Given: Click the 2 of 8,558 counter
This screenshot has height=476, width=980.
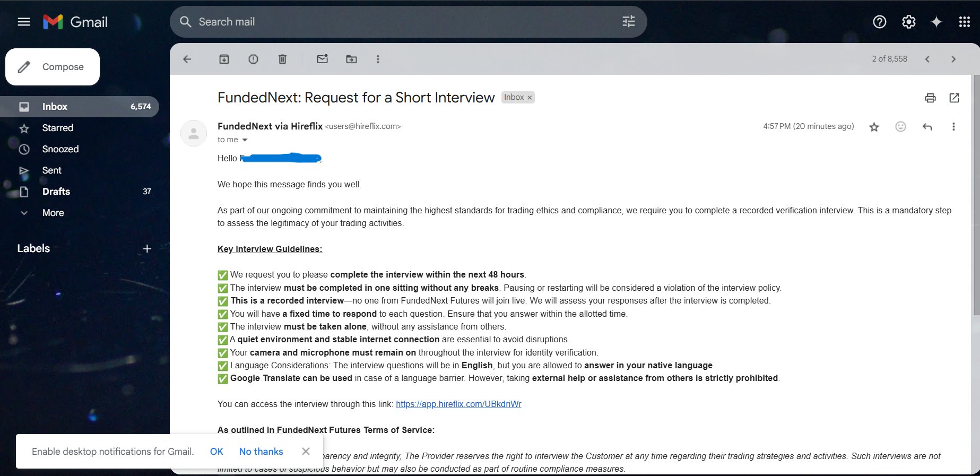Looking at the screenshot, I should (x=889, y=59).
